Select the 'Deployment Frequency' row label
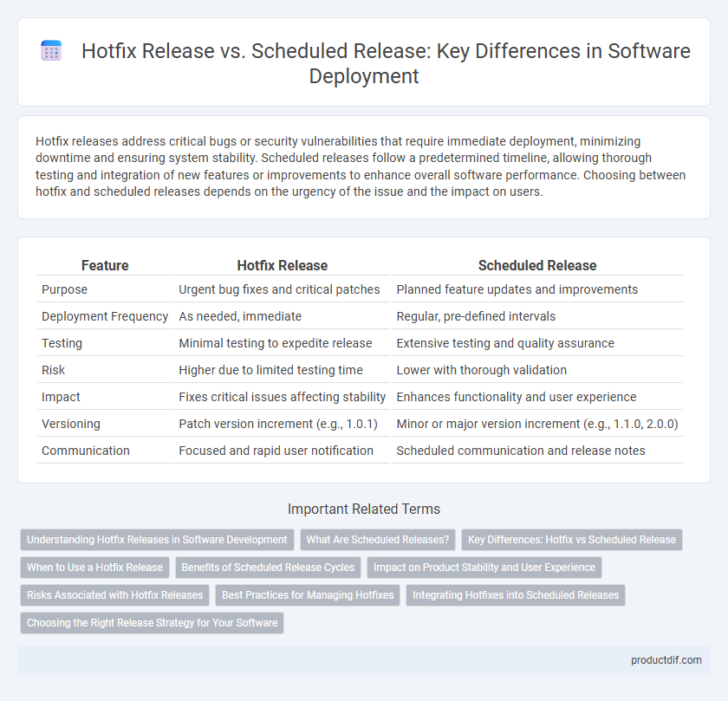This screenshot has width=728, height=701. tap(105, 316)
